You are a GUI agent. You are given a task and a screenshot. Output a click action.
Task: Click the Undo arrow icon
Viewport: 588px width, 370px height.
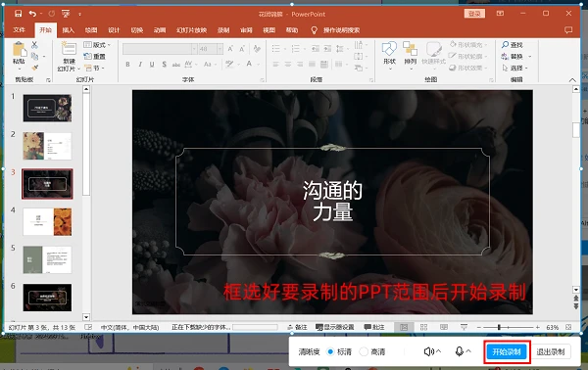[32, 14]
